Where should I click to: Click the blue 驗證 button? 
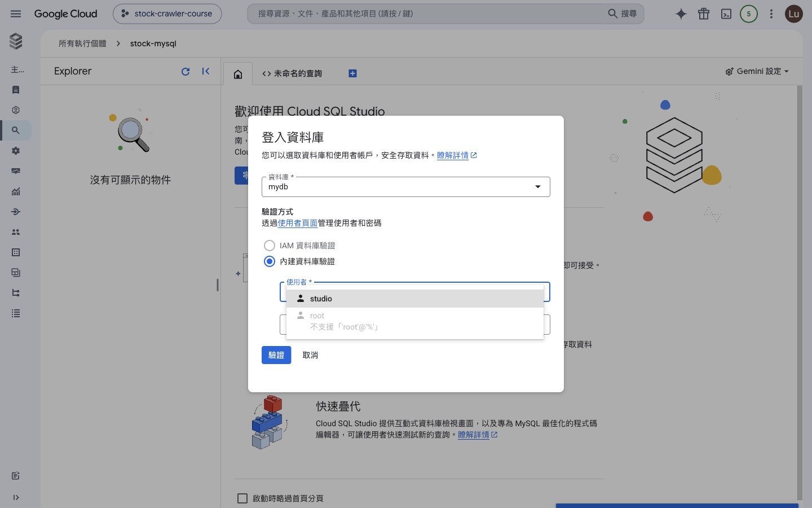[x=276, y=355]
